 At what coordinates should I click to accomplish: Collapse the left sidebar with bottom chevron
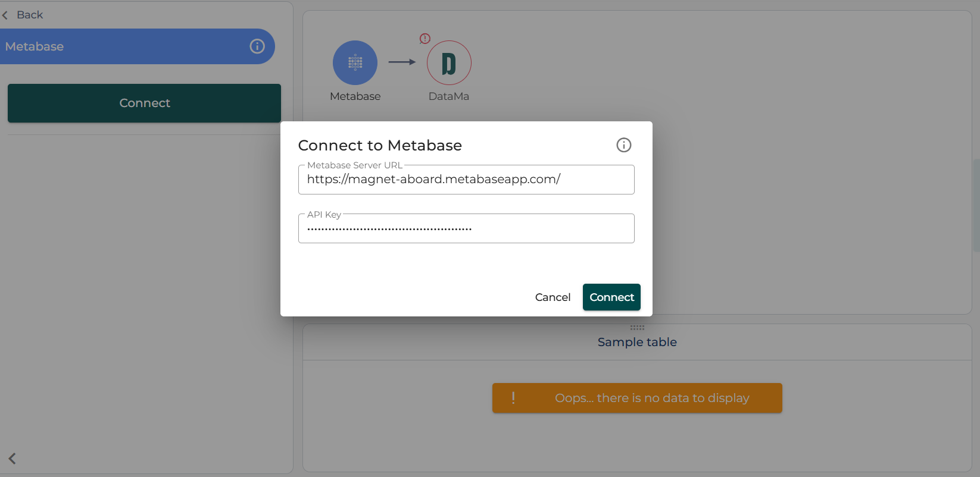[x=12, y=459]
